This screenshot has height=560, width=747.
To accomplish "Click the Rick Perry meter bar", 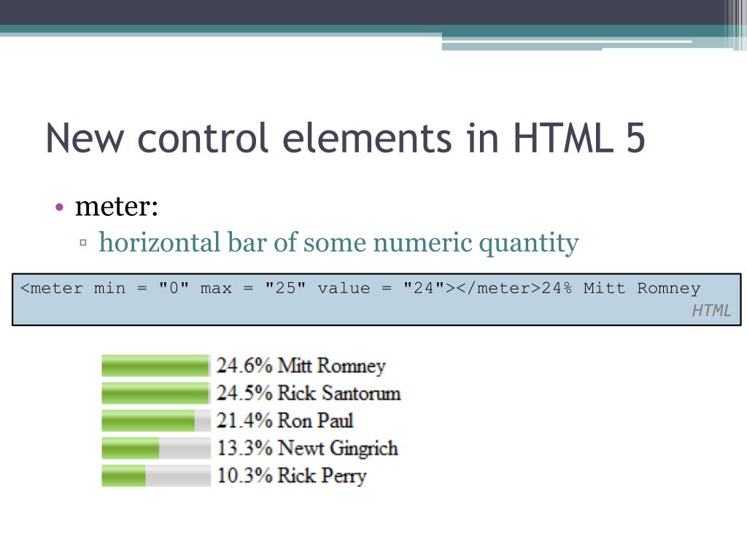I will (156, 475).
